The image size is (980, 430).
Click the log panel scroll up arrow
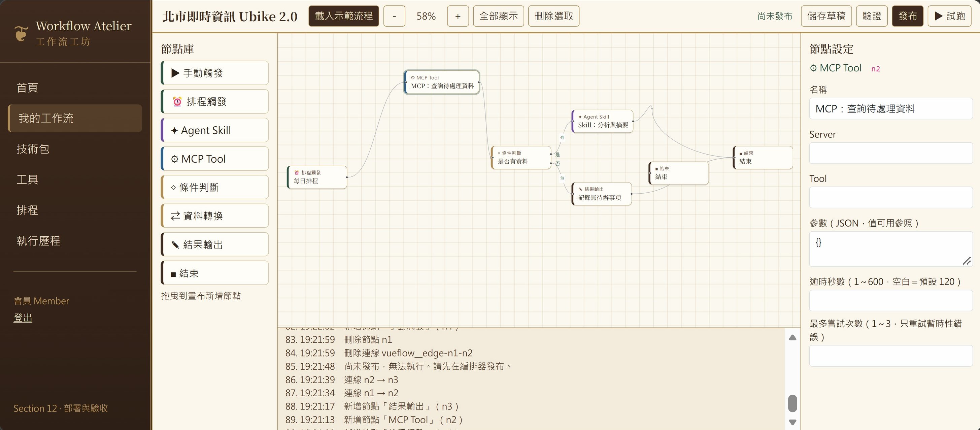coord(792,337)
